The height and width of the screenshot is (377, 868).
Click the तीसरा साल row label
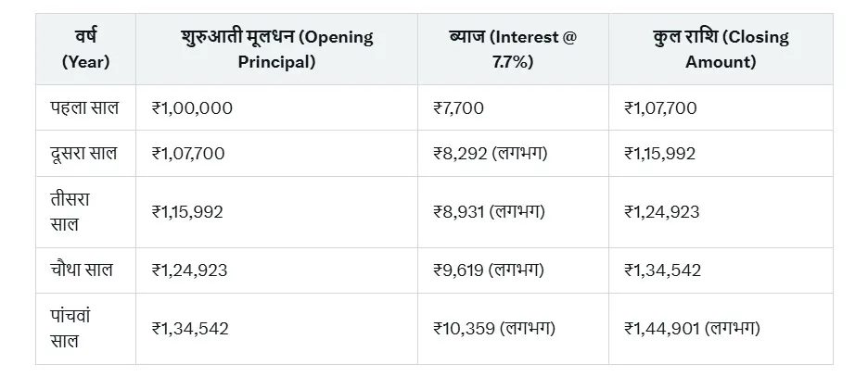click(x=72, y=211)
